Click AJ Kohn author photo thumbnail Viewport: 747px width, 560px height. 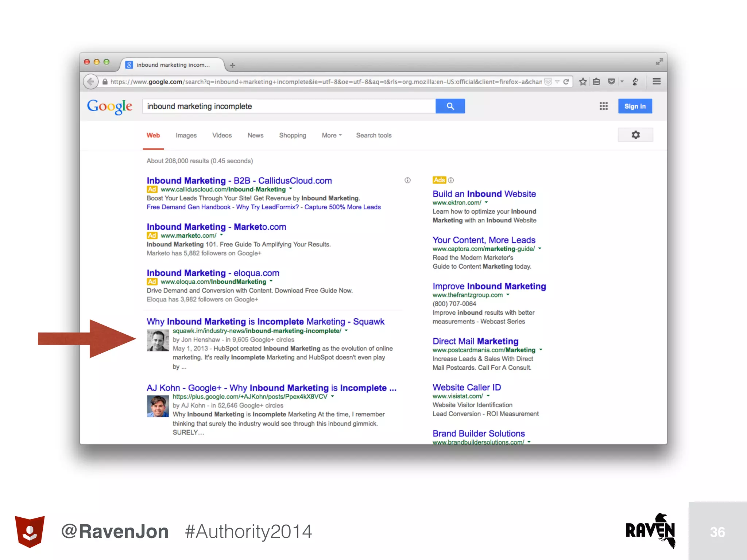coord(158,406)
